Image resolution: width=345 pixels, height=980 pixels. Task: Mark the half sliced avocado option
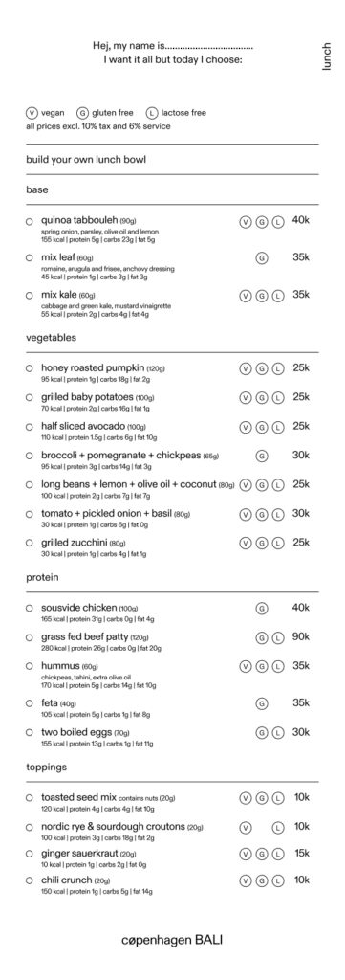(29, 426)
